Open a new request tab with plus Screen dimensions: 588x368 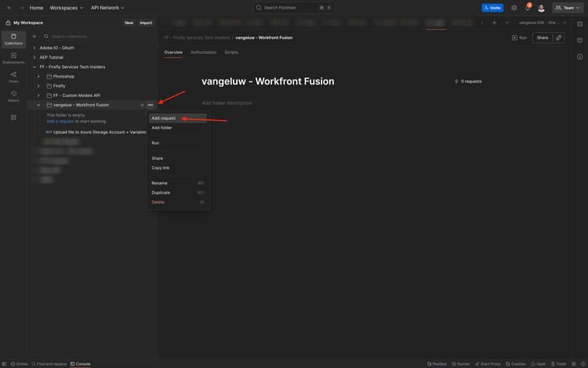tap(494, 23)
